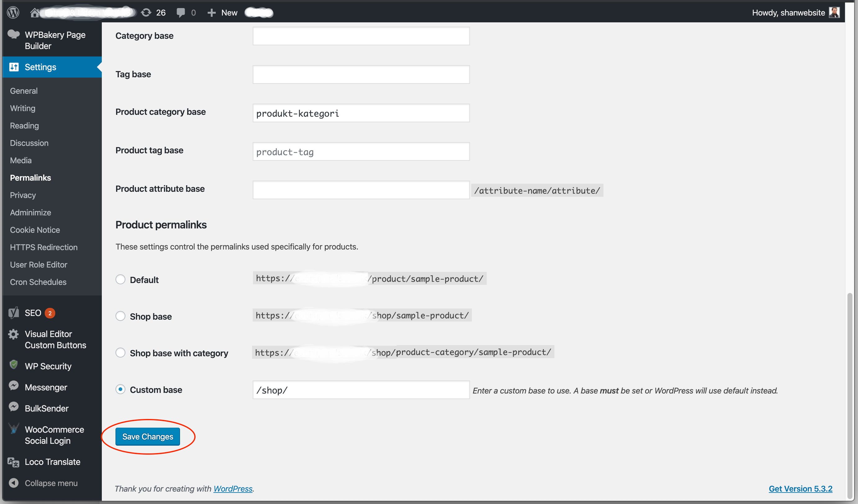The width and height of the screenshot is (858, 504).
Task: Click the updates refresh icon
Action: [x=146, y=13]
